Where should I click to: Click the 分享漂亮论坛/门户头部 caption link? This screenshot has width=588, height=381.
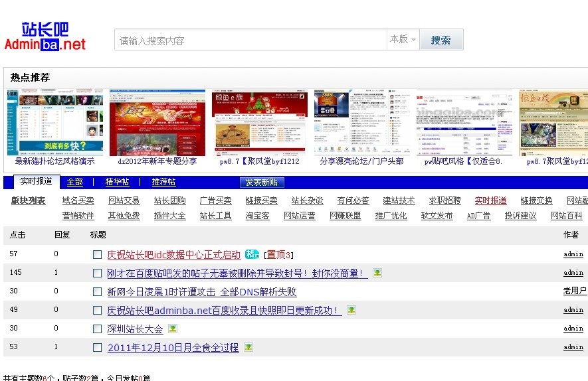[x=362, y=161]
